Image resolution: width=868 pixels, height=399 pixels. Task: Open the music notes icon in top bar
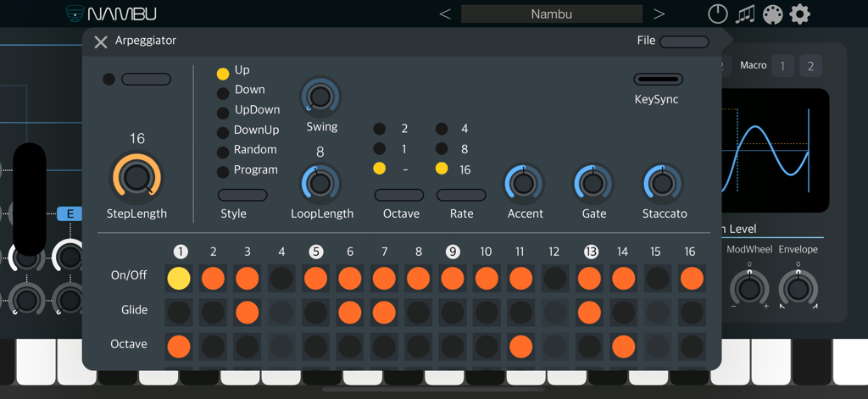click(x=745, y=14)
